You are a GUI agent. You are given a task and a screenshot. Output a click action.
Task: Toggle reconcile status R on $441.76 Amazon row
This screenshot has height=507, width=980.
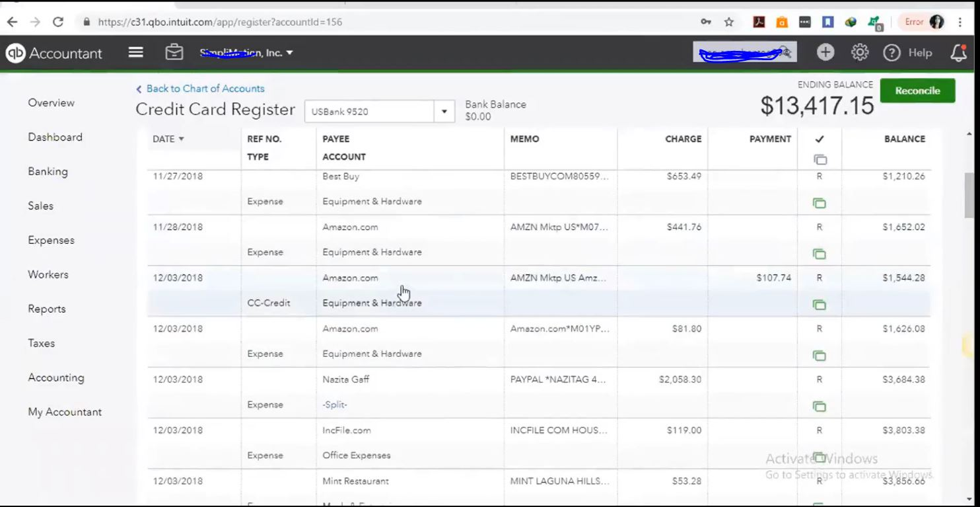click(820, 227)
